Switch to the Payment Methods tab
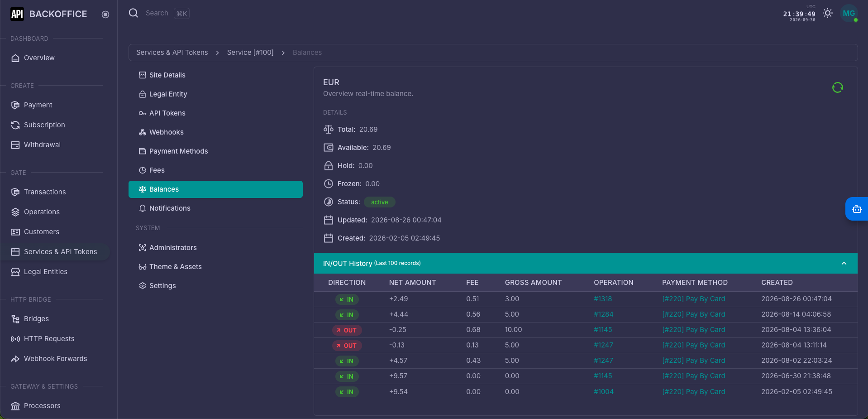868x419 pixels. pyautogui.click(x=215, y=151)
